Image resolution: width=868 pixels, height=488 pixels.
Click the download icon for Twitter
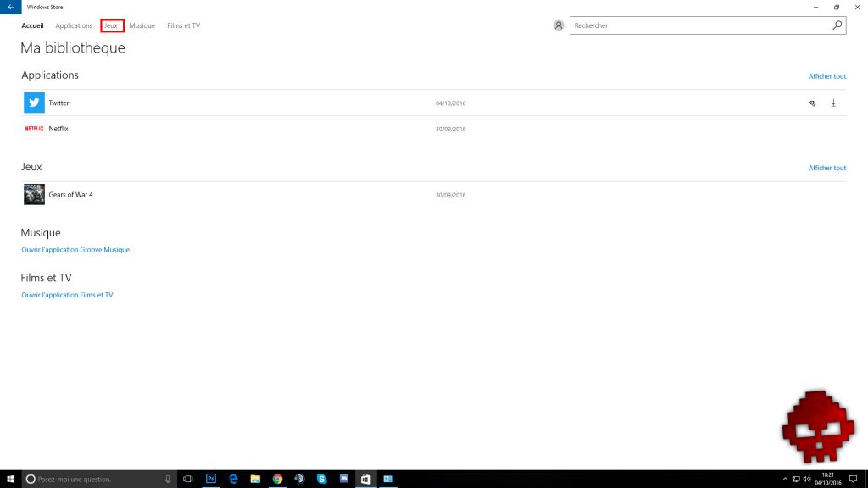[x=833, y=103]
